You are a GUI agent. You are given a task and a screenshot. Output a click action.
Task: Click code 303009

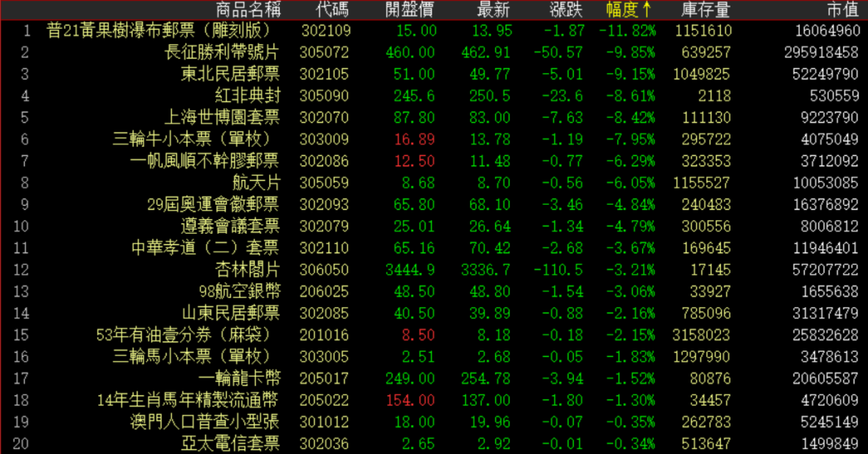pyautogui.click(x=325, y=139)
